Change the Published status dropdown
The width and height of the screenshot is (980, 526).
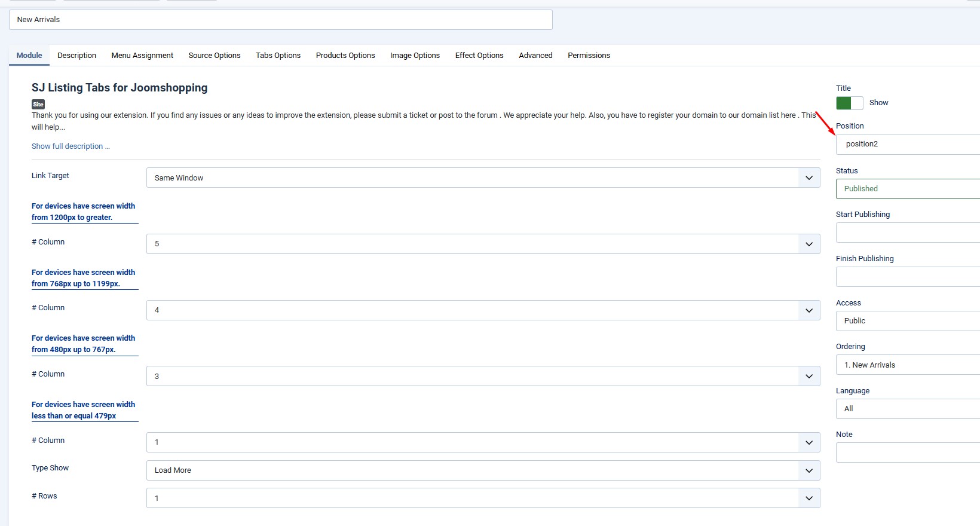click(907, 189)
